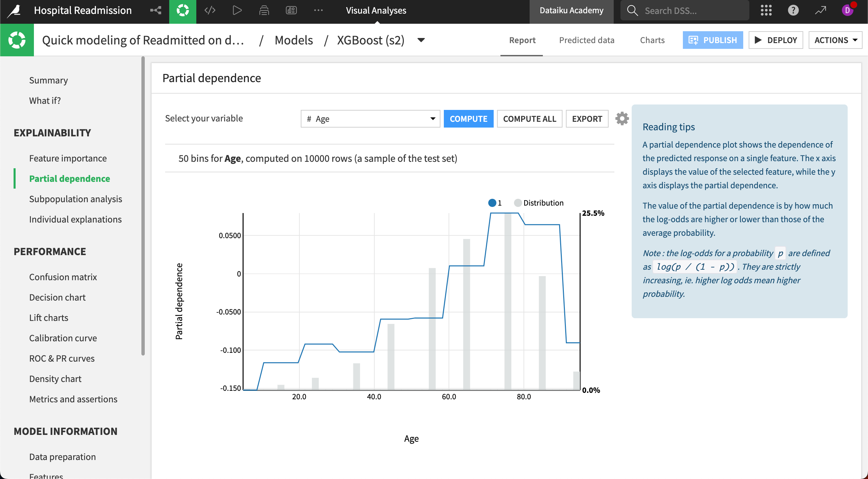
Task: Switch to the Predicted data tab
Action: click(x=586, y=40)
